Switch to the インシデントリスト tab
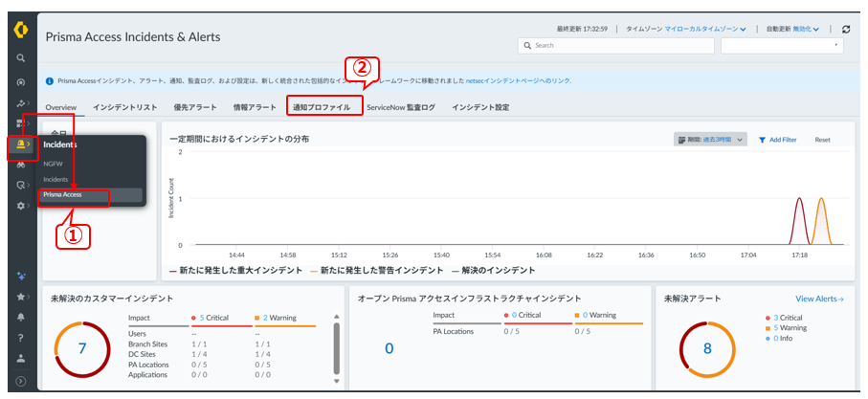Screen dimensions: 868x399 click(x=125, y=107)
